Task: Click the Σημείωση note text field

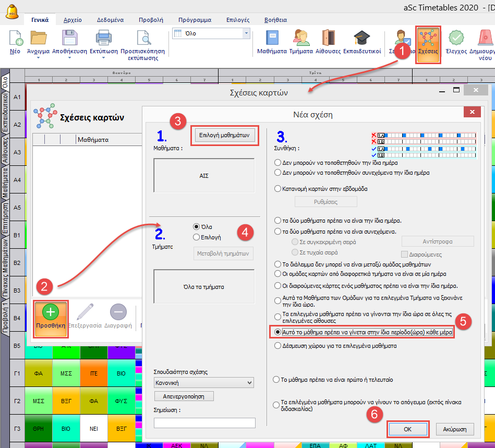Action: (x=204, y=423)
